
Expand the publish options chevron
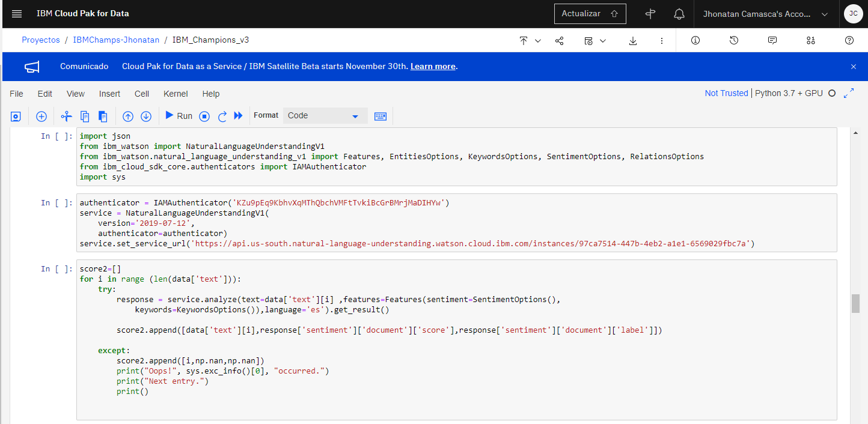[x=538, y=41]
